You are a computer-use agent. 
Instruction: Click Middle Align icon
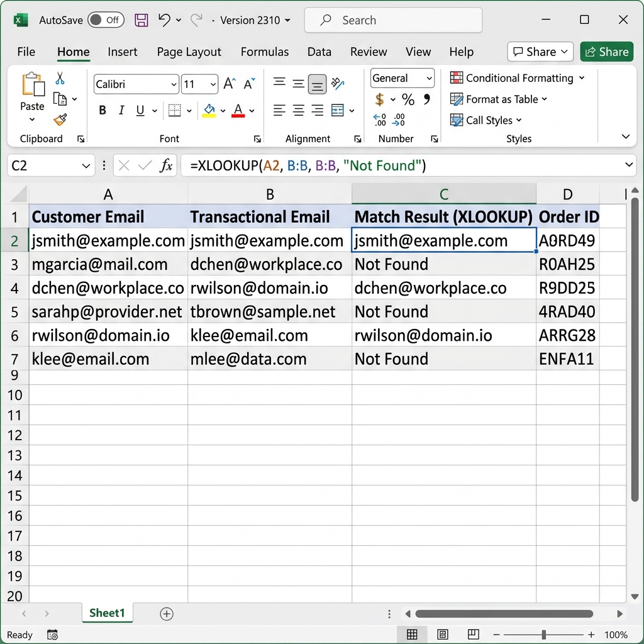(x=299, y=84)
